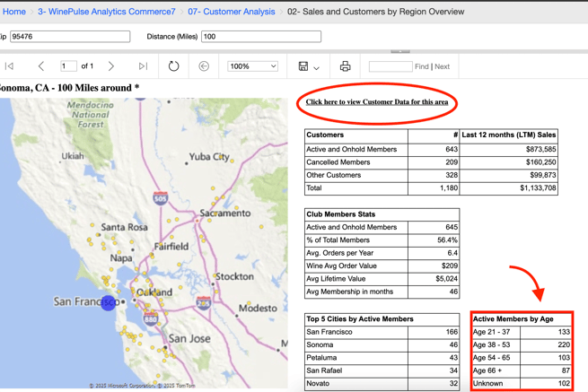The width and height of the screenshot is (588, 392).
Task: Expand the export format dropdown arrow
Action: pos(317,67)
